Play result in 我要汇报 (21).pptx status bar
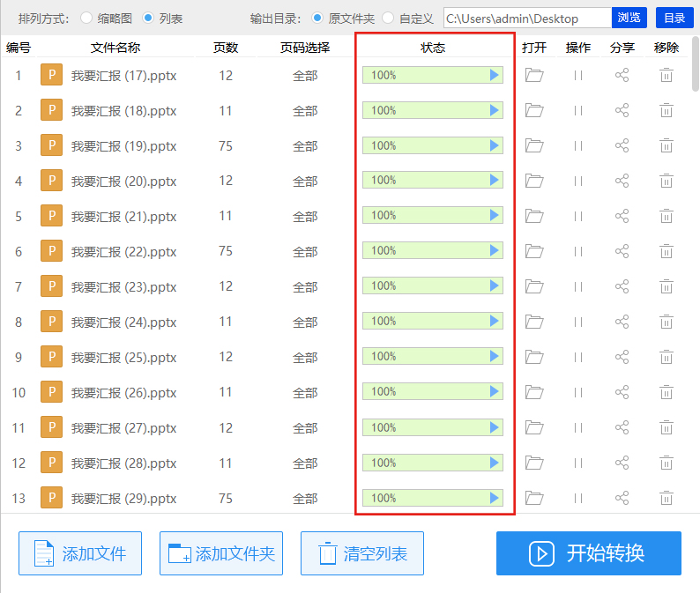 [x=494, y=215]
